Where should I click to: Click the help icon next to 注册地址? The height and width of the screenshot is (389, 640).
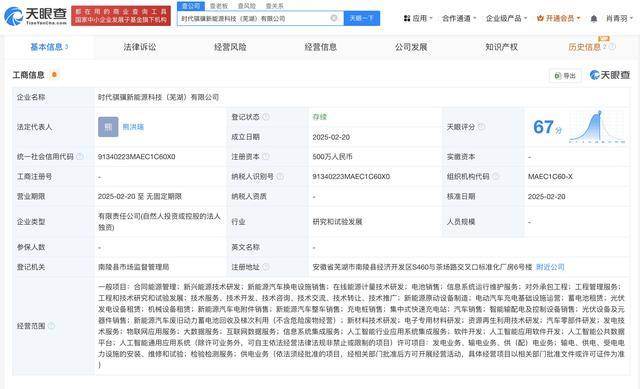[266, 267]
